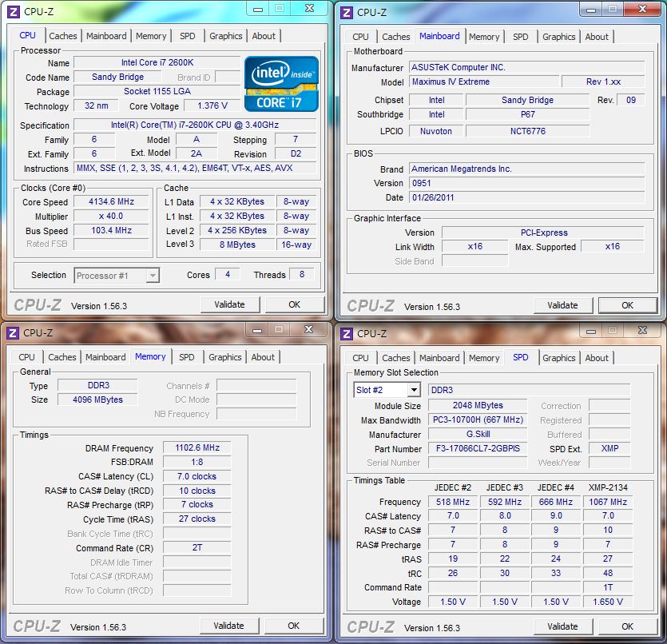The height and width of the screenshot is (644, 667).
Task: Click Validate in the Processor info window
Action: 230,304
